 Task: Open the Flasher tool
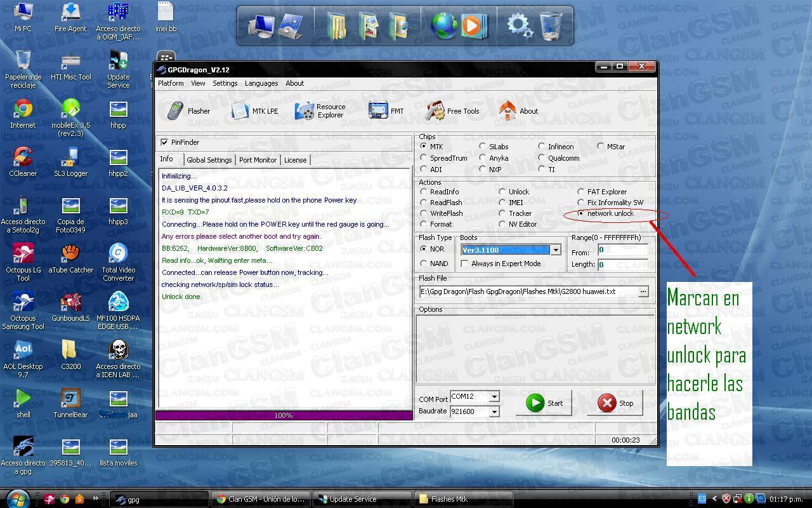[x=188, y=111]
